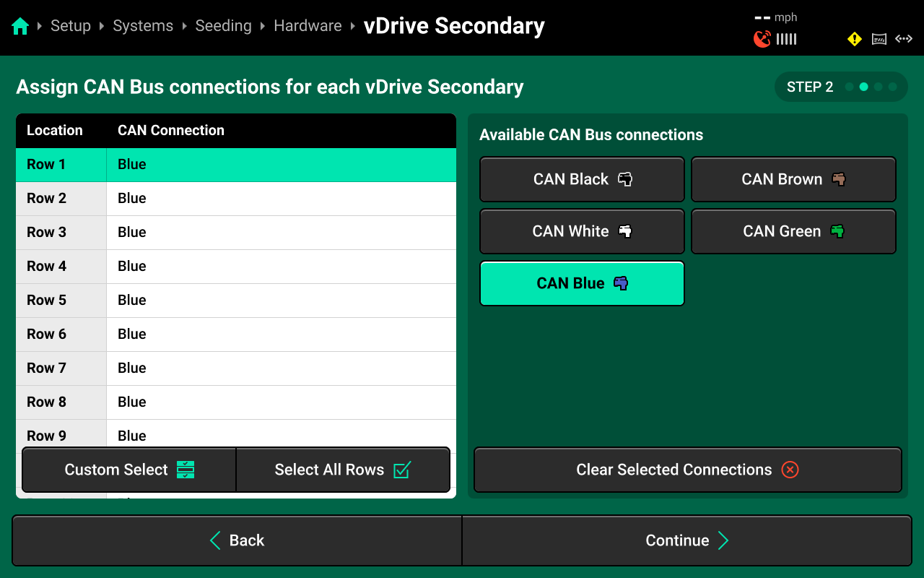Go to the Home screen icon
Screen dimensions: 924x578
(20, 27)
